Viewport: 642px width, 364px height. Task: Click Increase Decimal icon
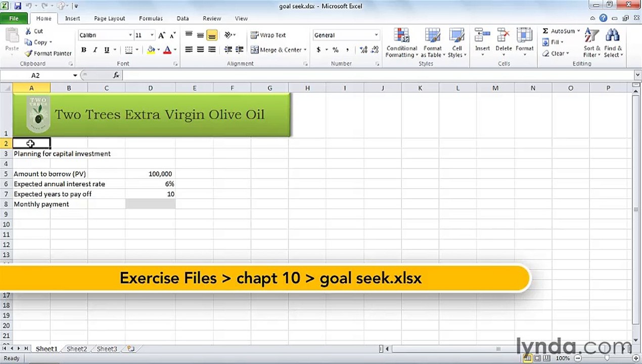pyautogui.click(x=363, y=50)
